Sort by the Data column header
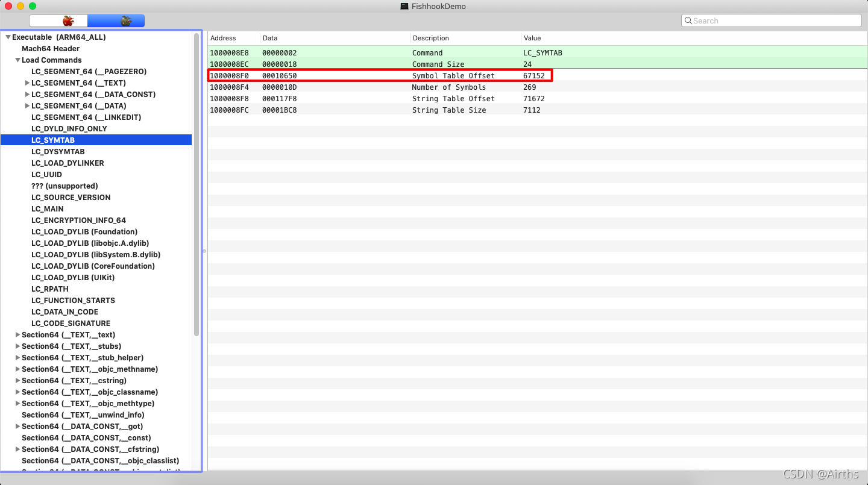 point(335,38)
